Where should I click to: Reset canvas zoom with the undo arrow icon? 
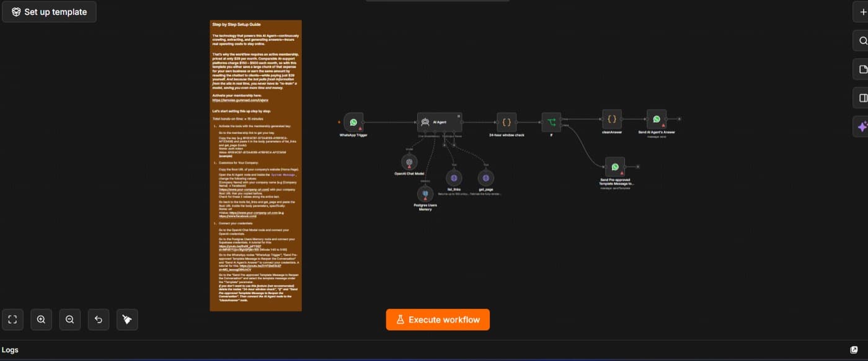coord(99,319)
